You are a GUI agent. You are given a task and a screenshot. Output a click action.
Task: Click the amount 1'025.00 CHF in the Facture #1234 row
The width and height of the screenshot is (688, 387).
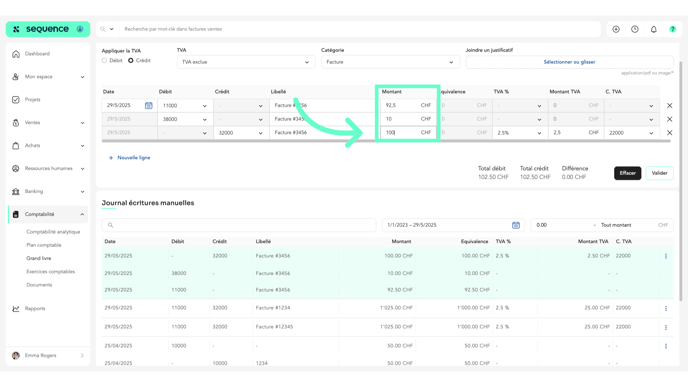396,308
